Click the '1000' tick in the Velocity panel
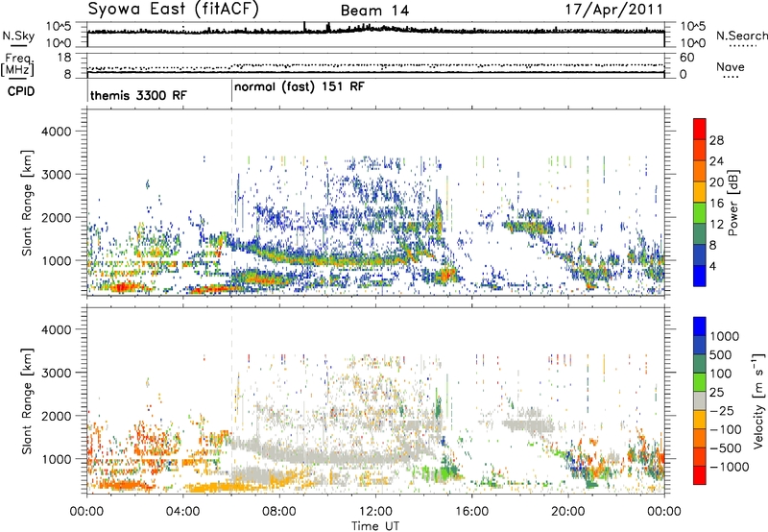The height and width of the screenshot is (532, 768). (57, 459)
